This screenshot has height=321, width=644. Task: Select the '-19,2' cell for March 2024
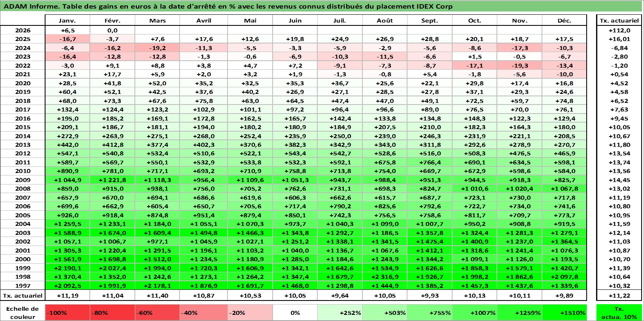click(x=157, y=48)
